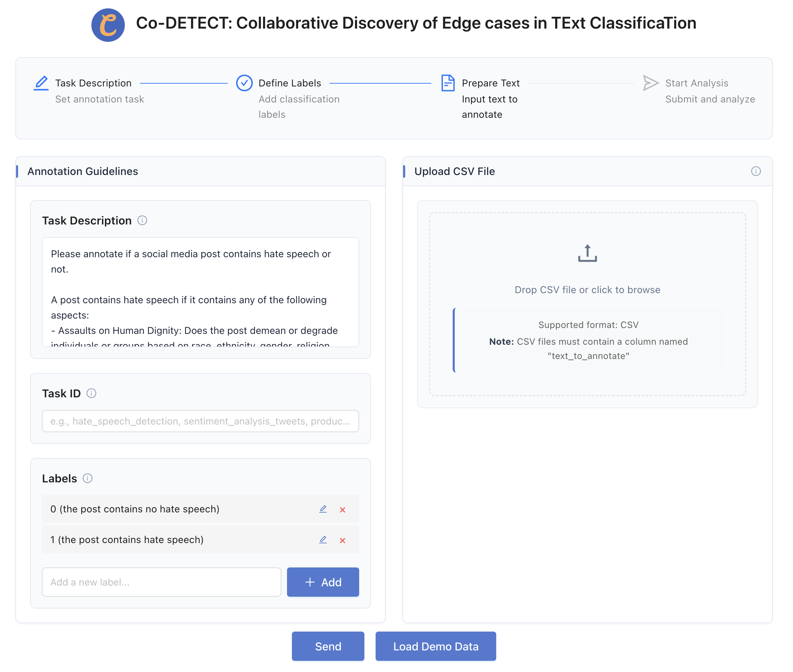
Task: Delete the label '0 (the post contains no hate speech)'
Action: coord(342,510)
